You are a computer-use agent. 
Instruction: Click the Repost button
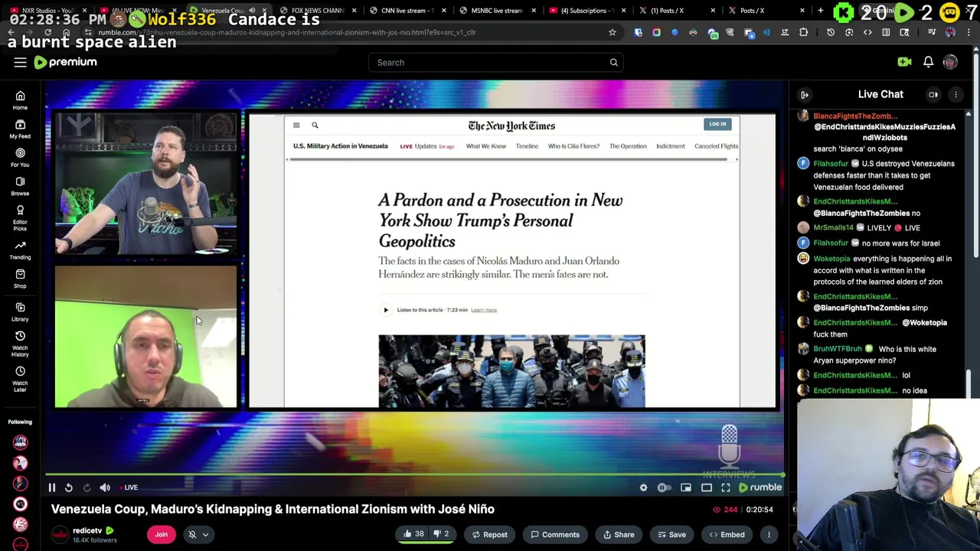[490, 535]
